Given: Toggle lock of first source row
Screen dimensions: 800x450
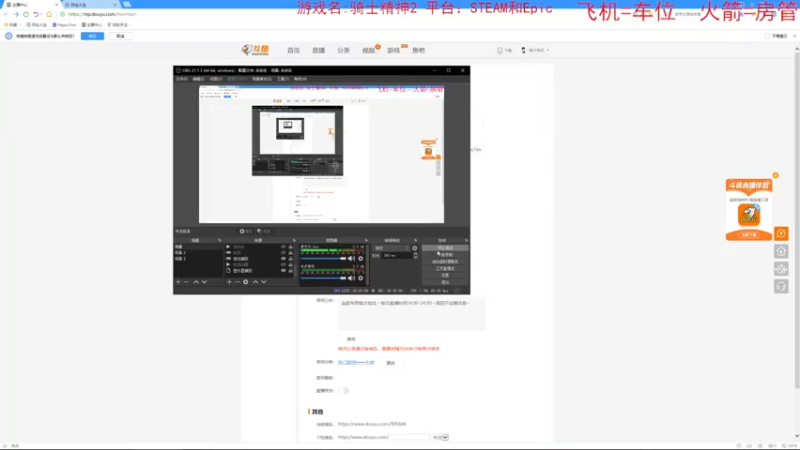Looking at the screenshot, I should coord(291,247).
